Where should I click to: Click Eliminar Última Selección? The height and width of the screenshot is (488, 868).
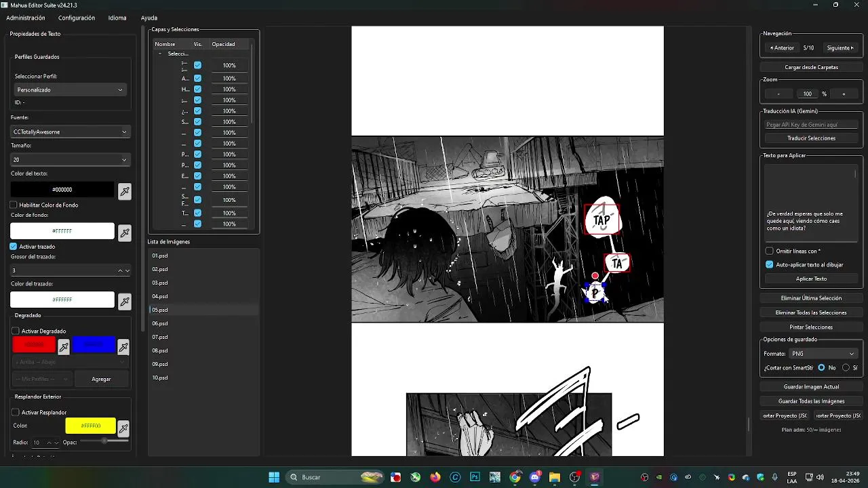[x=811, y=298]
